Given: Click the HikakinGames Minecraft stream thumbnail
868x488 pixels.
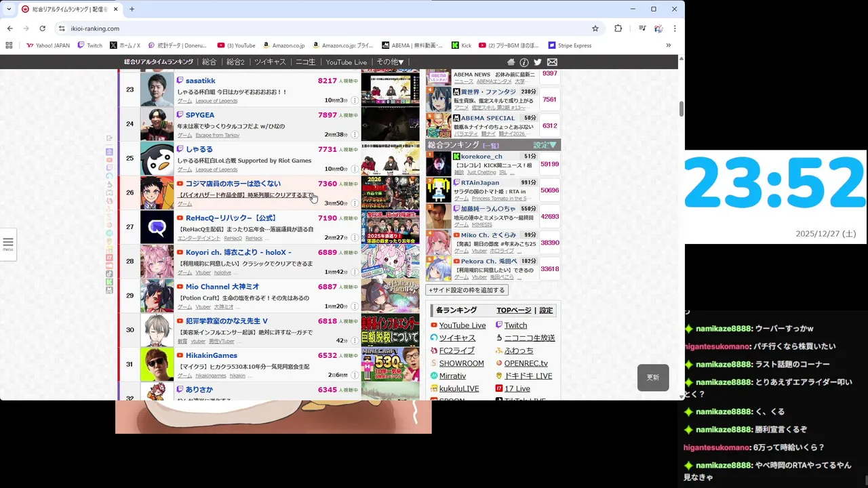Looking at the screenshot, I should pyautogui.click(x=390, y=365).
